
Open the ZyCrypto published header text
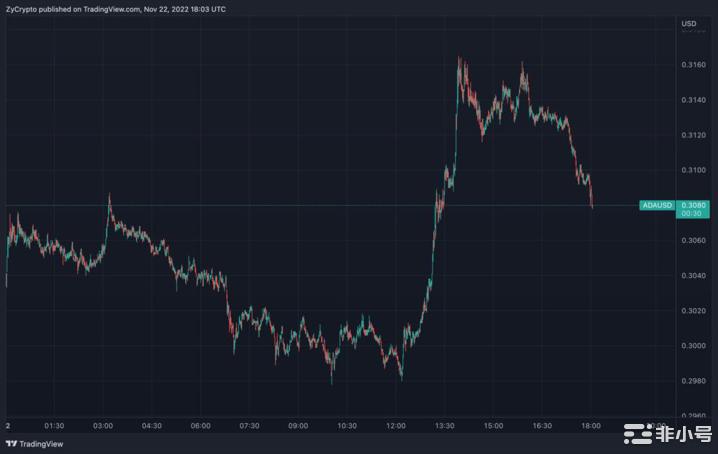click(x=114, y=8)
